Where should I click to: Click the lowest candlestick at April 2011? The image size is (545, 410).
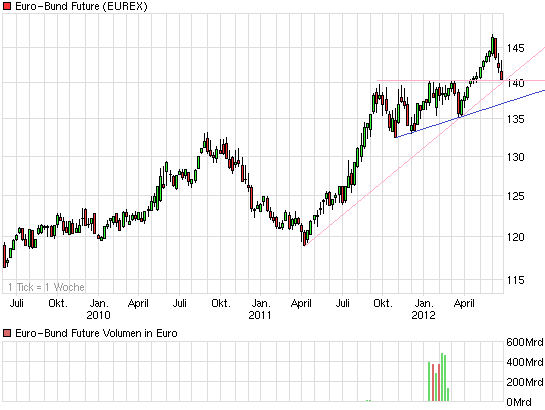pyautogui.click(x=304, y=238)
